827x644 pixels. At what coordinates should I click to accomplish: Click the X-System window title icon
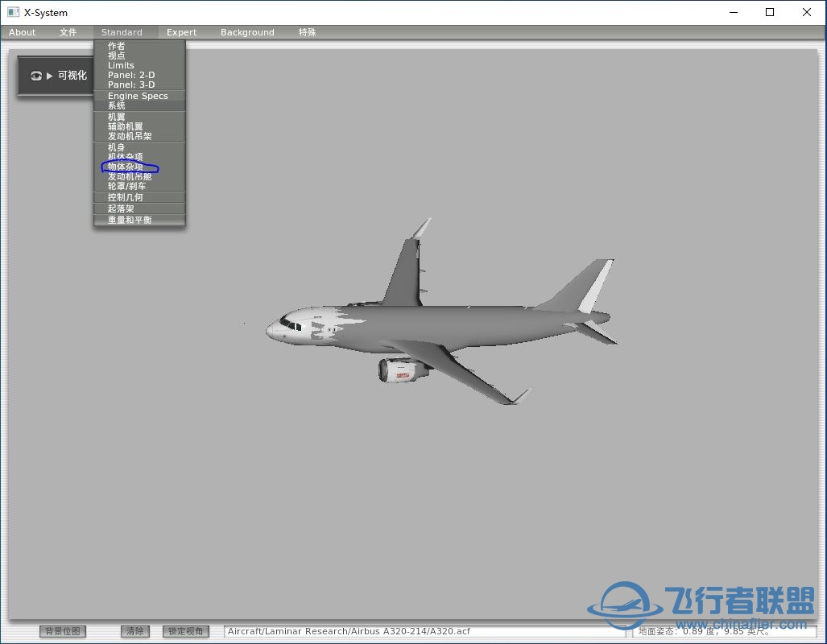click(x=13, y=12)
